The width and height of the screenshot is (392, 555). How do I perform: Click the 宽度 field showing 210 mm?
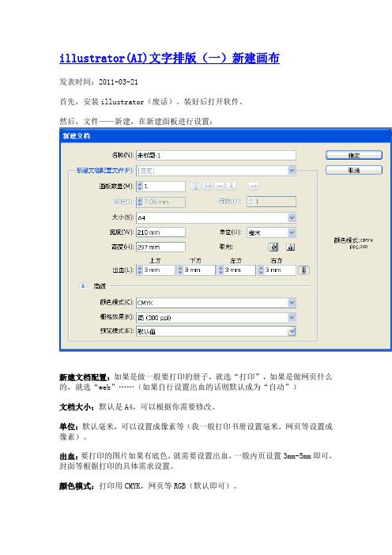pos(160,232)
